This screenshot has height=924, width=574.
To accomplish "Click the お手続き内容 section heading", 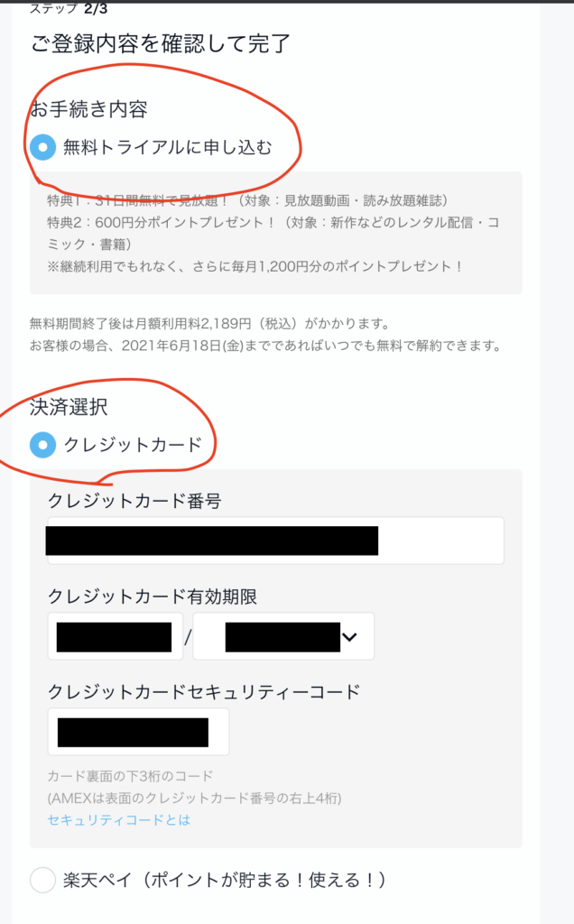I will 88,109.
